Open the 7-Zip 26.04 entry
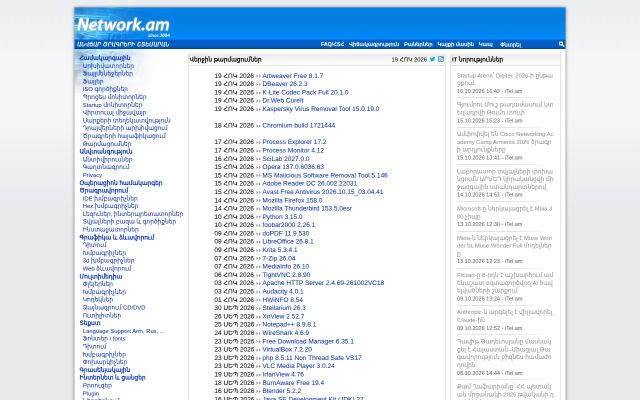Screen dimensions: 640x400 [279, 258]
